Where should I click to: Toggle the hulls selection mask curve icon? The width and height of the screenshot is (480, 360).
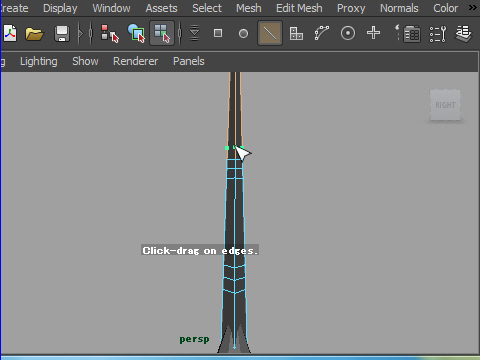322,33
